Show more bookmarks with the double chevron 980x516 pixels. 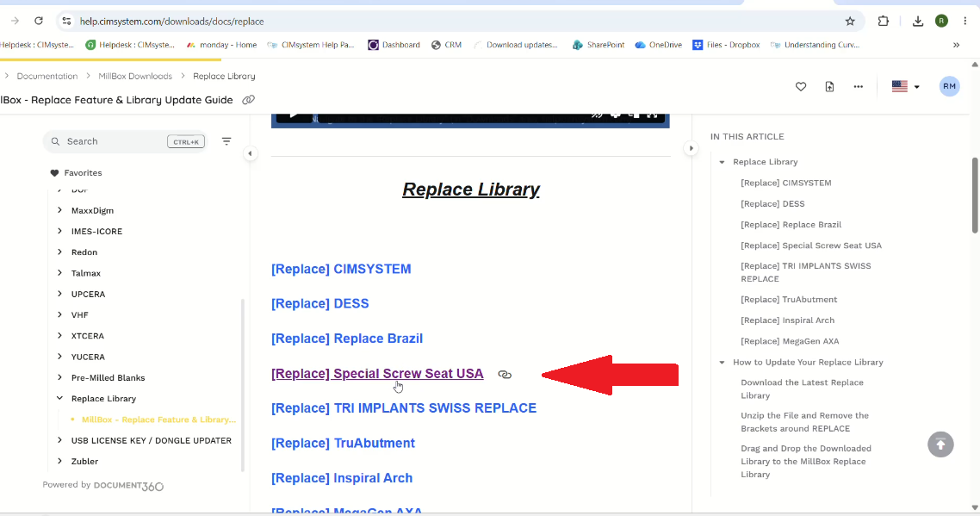(x=956, y=45)
